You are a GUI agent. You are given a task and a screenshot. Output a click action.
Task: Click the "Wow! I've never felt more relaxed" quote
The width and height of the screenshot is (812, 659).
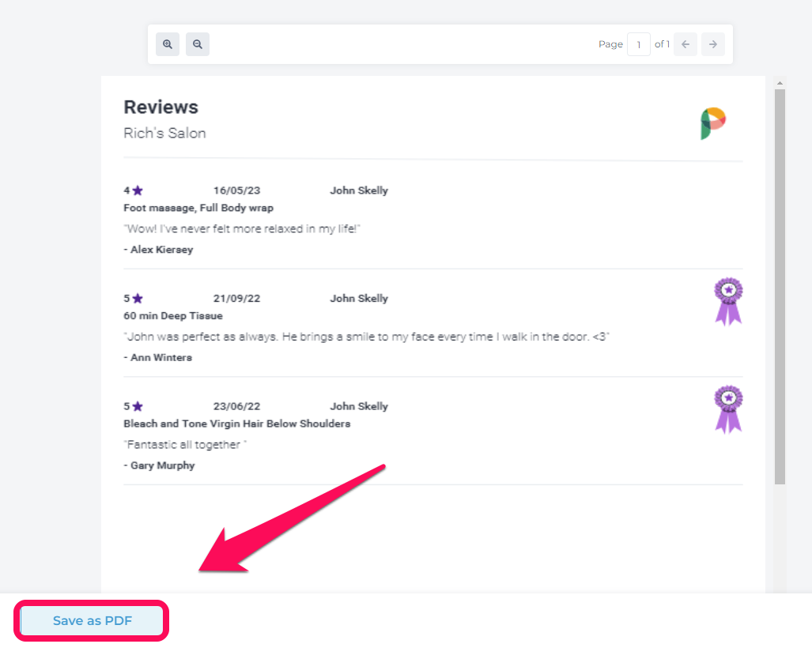click(242, 229)
